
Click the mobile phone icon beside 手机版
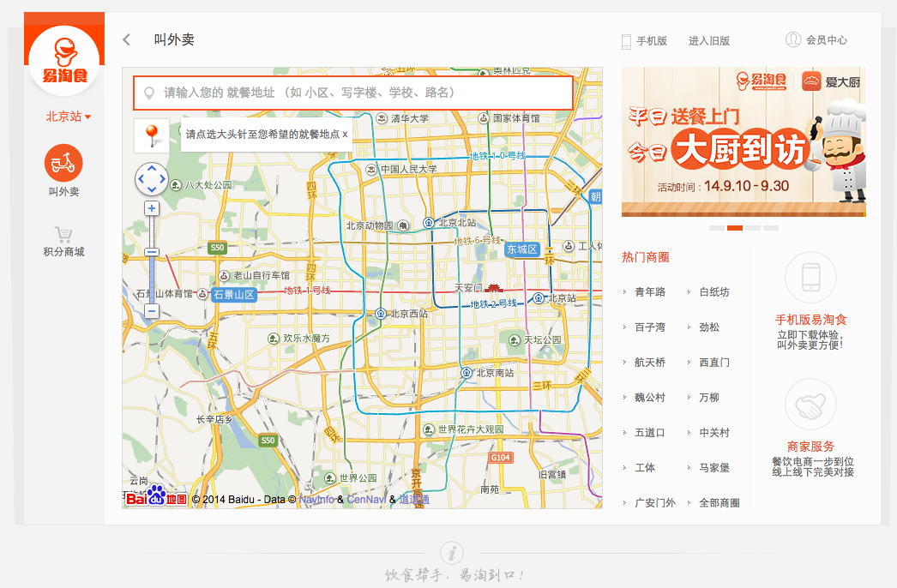point(626,41)
